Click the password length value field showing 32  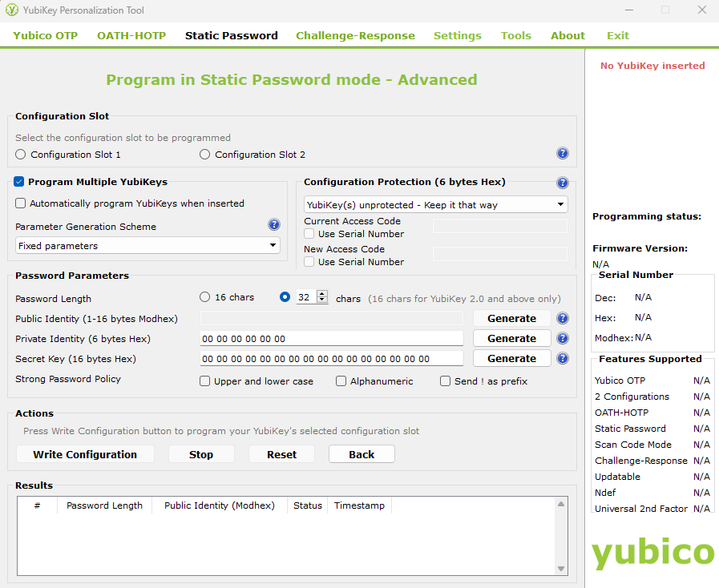point(306,297)
